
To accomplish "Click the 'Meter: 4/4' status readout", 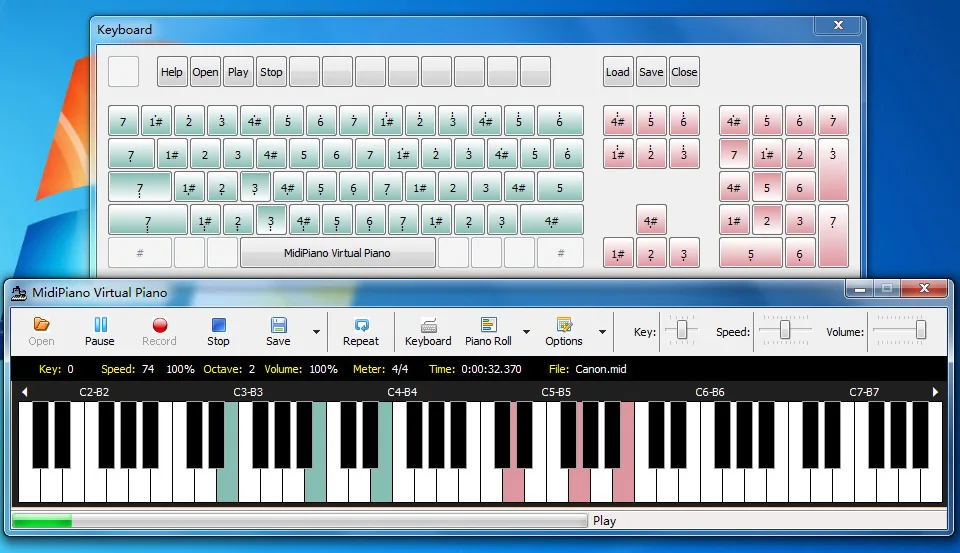I will tap(380, 369).
